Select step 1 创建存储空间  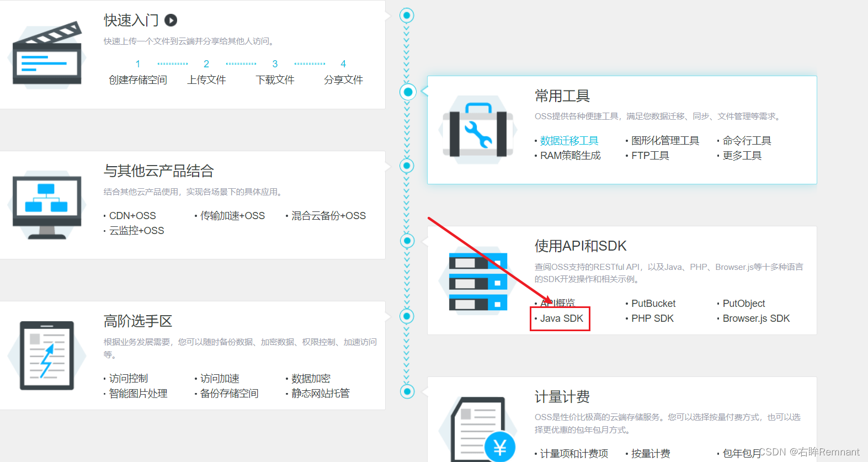(138, 72)
